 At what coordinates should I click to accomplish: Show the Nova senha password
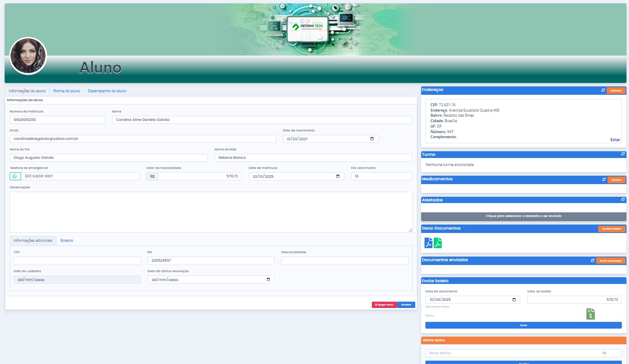tap(604, 353)
